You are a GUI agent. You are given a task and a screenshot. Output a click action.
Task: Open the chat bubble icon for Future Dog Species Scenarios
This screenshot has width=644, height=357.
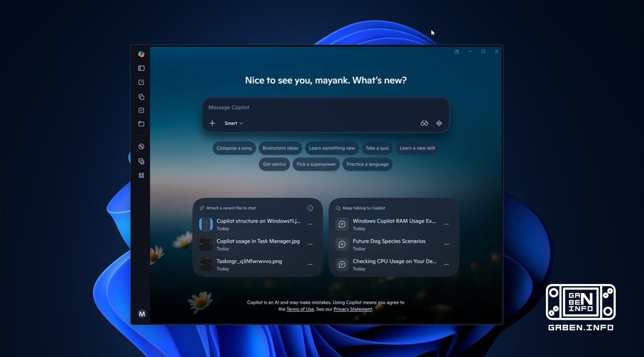[x=342, y=244]
